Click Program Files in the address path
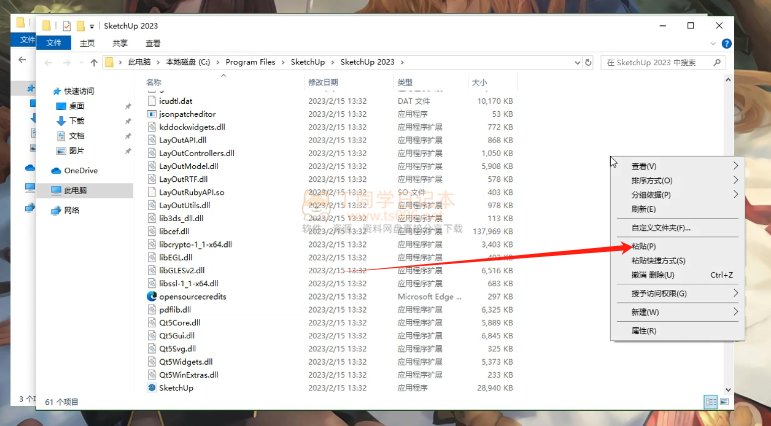The height and width of the screenshot is (426, 771). point(250,62)
